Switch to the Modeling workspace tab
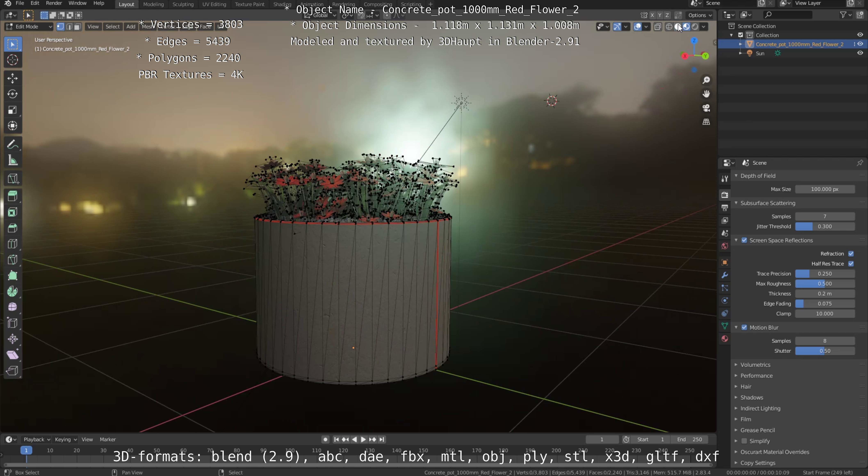This screenshot has width=868, height=476. (153, 4)
